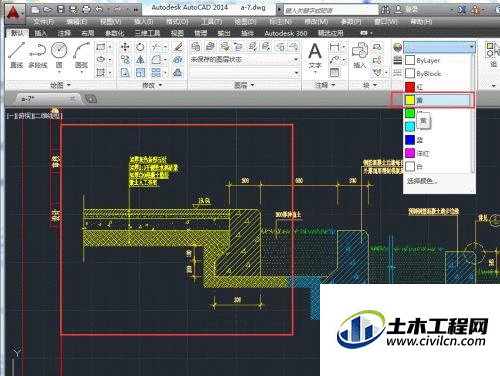Choose ByBlock in the color list
This screenshot has width=500, height=376.
pos(438,73)
